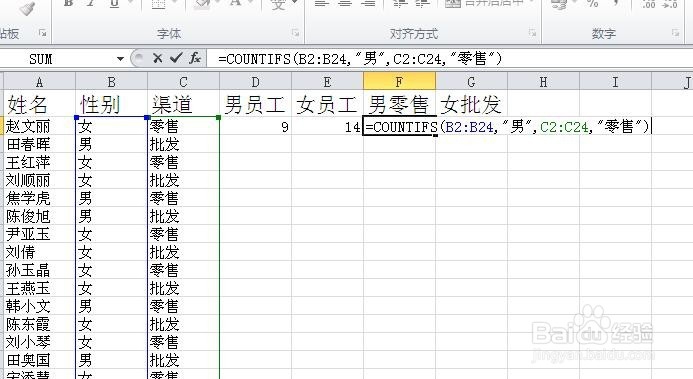Select the name cell 焦学虎

pos(39,198)
